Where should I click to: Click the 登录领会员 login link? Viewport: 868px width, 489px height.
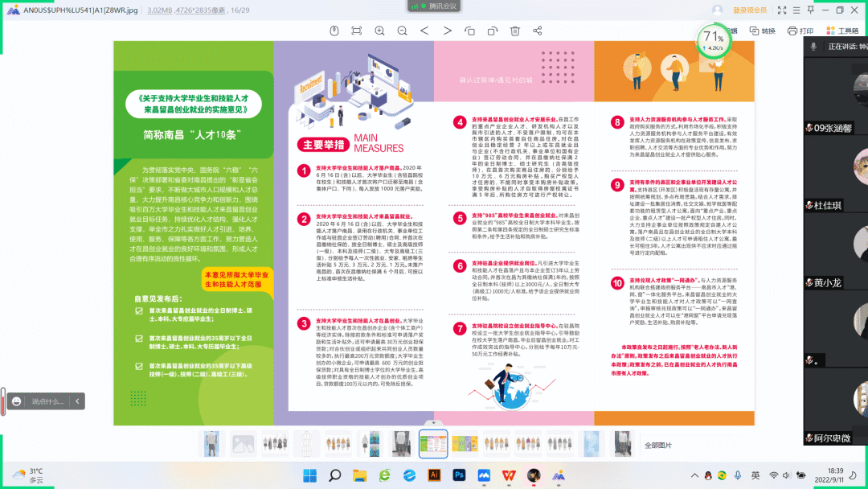pyautogui.click(x=749, y=10)
